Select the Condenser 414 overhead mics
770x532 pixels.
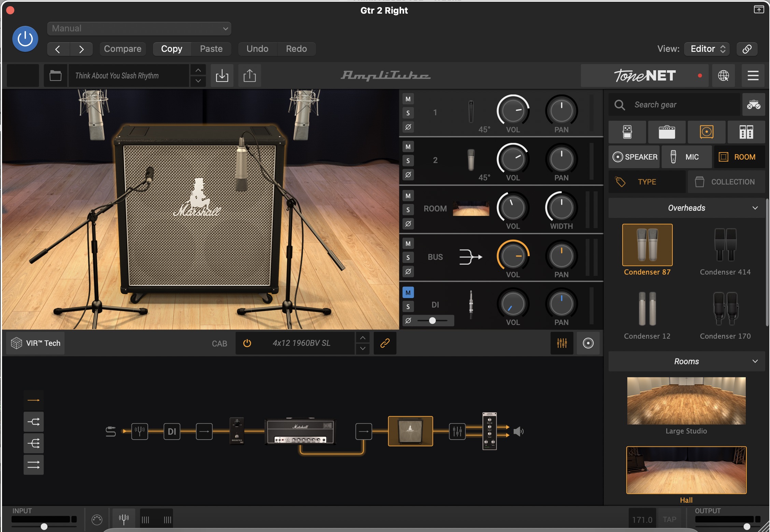click(x=725, y=245)
